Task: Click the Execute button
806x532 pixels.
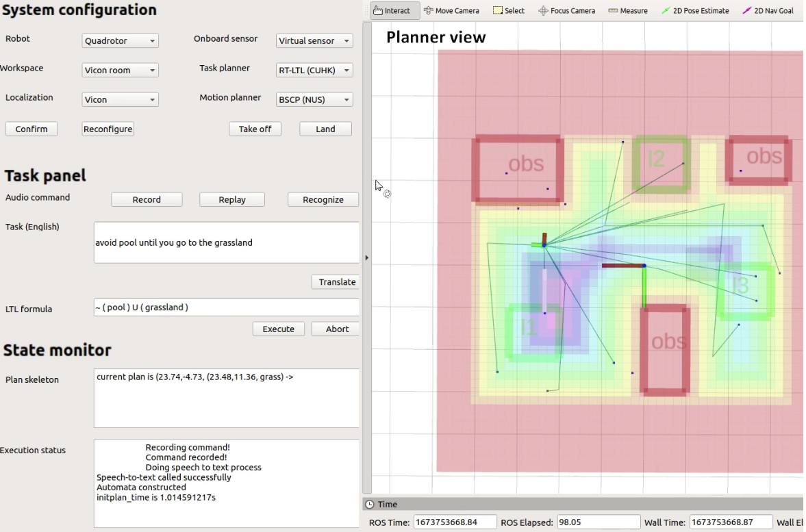Action: click(x=278, y=329)
